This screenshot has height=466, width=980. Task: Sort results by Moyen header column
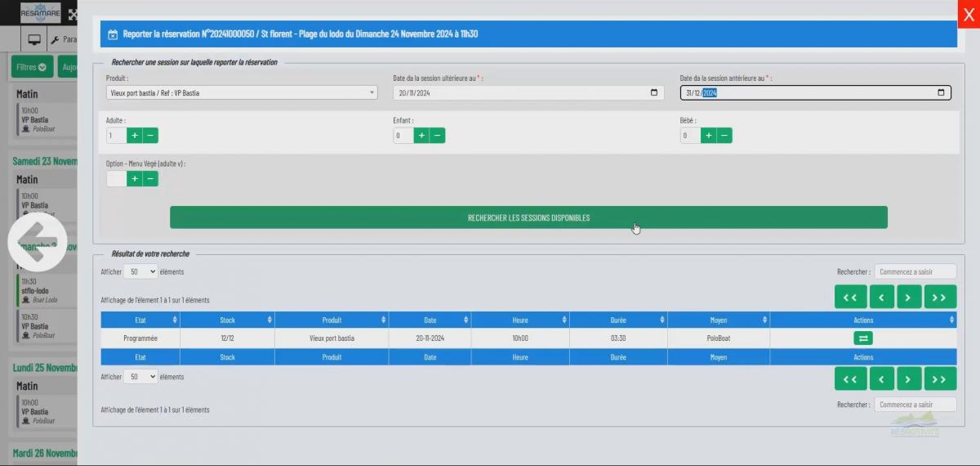click(719, 320)
